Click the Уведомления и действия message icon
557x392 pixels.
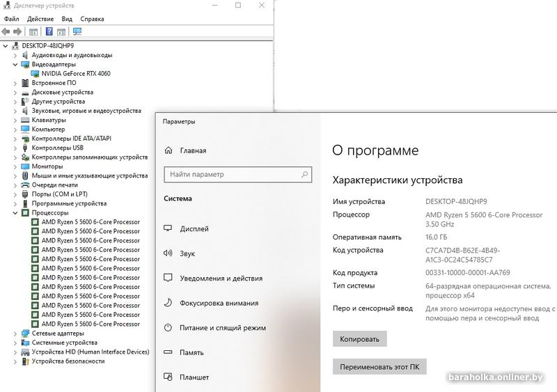(168, 278)
